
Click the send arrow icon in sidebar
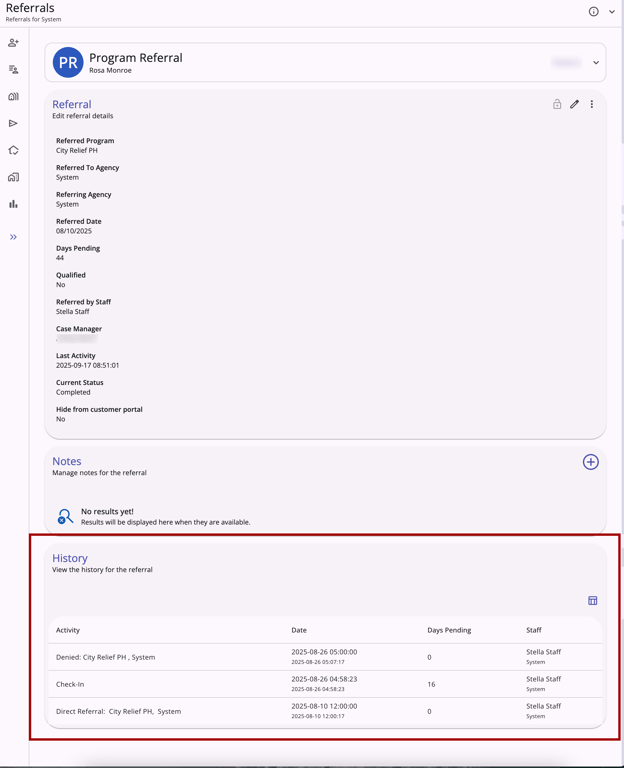[x=13, y=123]
